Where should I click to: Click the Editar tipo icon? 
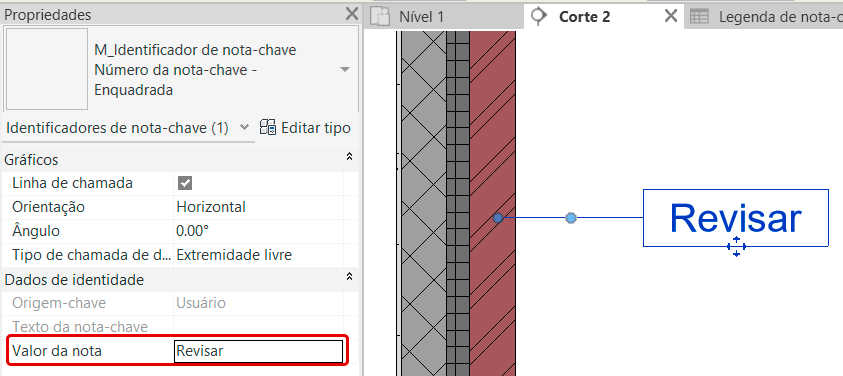click(x=268, y=128)
